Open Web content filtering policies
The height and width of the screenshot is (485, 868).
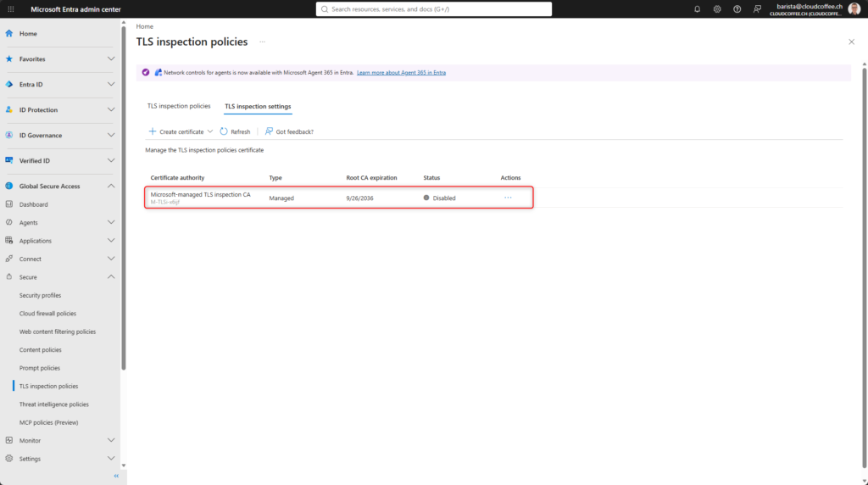coord(58,332)
